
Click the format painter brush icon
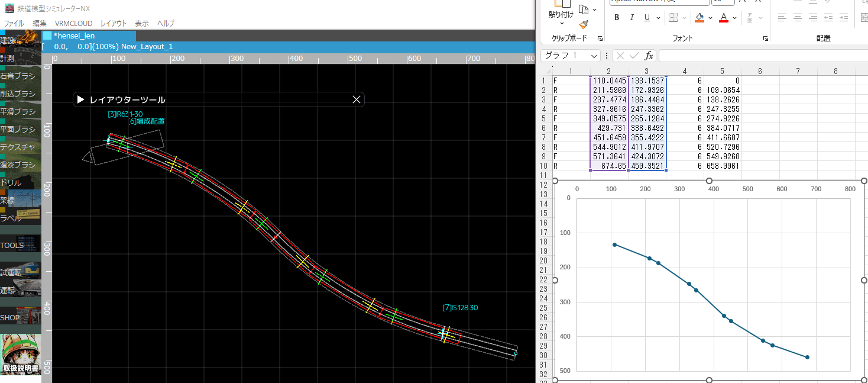point(584,24)
